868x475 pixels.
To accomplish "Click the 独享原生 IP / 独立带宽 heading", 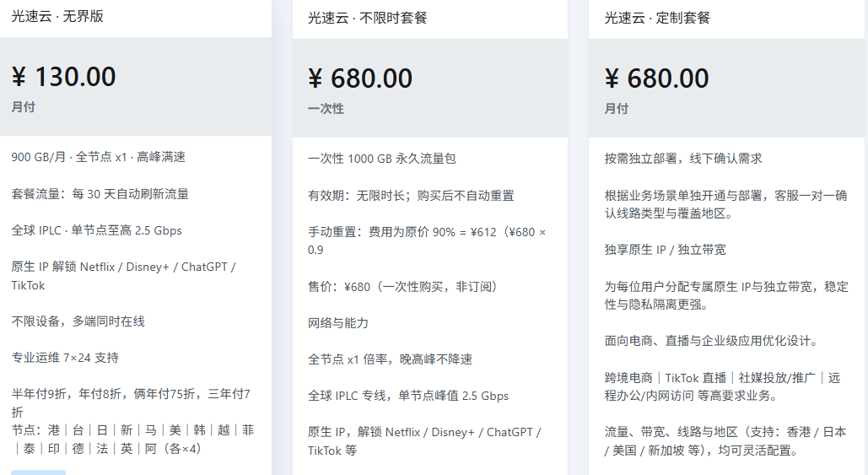I will [666, 250].
